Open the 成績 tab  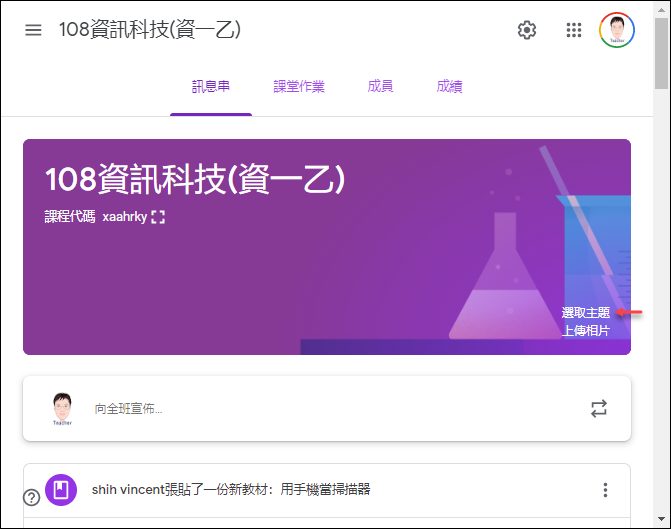(x=449, y=87)
